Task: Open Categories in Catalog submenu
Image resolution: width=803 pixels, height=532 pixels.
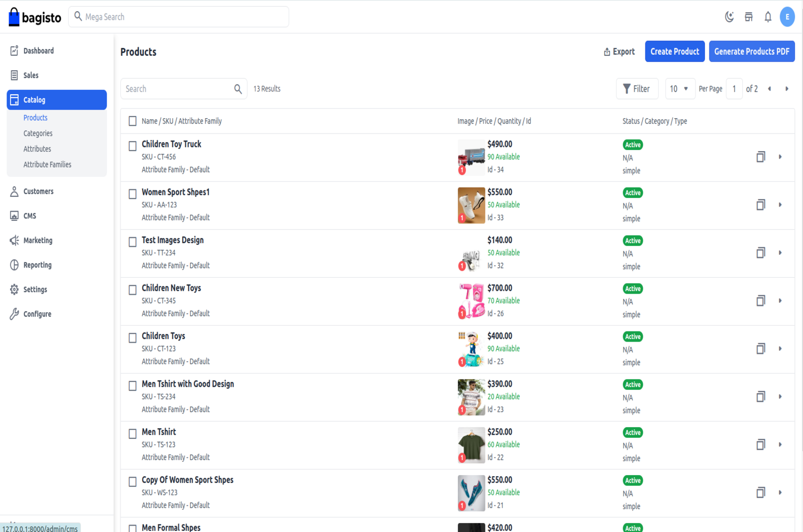Action: (x=38, y=134)
